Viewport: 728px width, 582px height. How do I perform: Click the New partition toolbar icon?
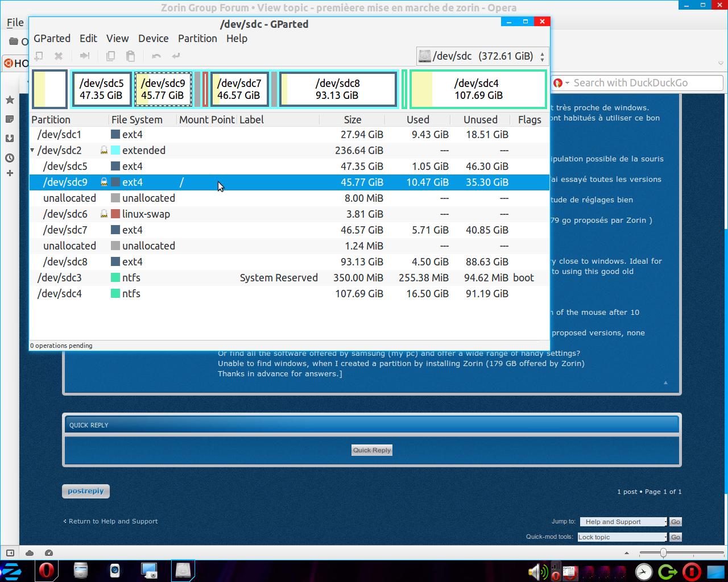point(39,56)
